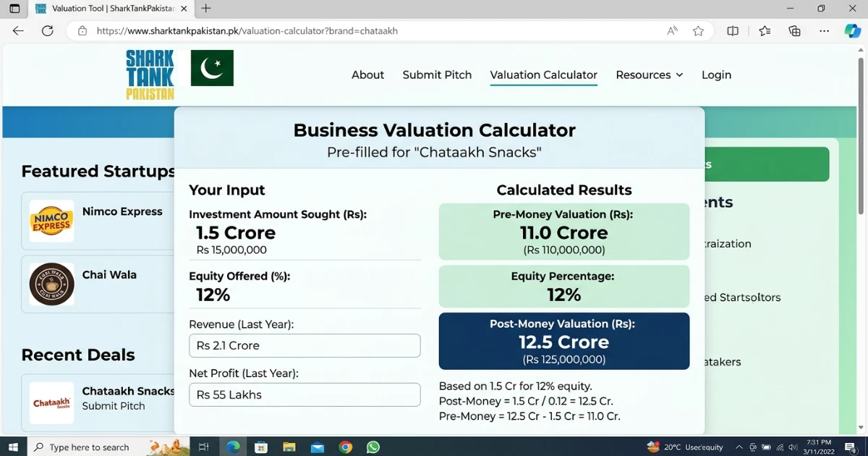868x456 pixels.
Task: Show hidden system tray icons
Action: click(739, 447)
